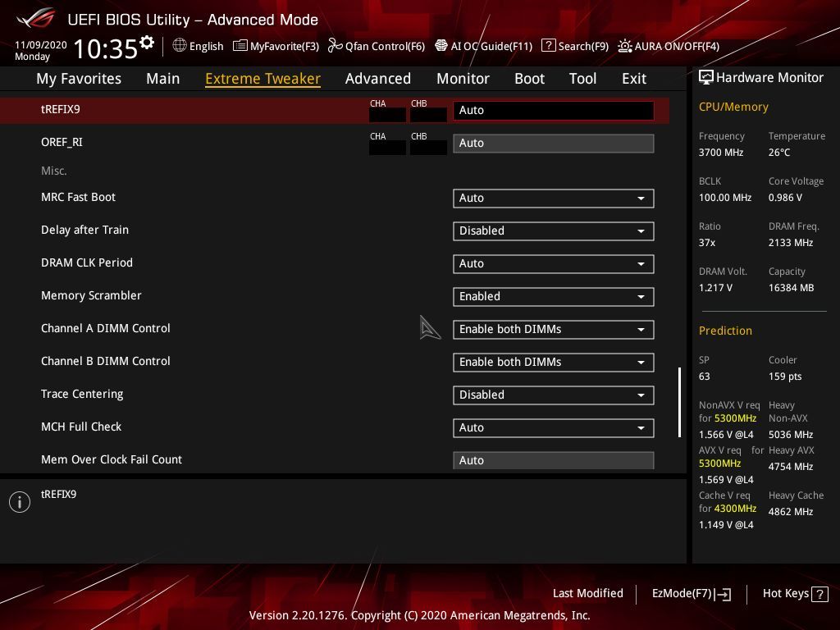Click the 1.217 V DRAM voltage value

pyautogui.click(x=715, y=288)
